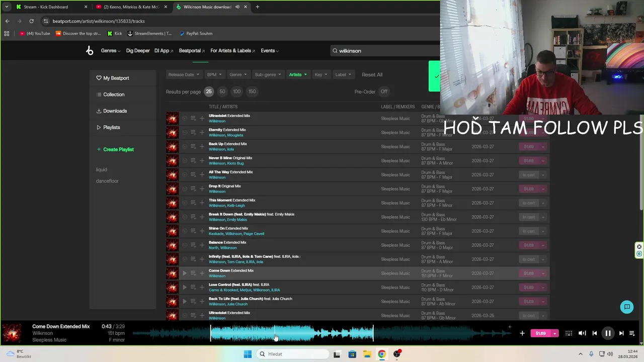The image size is (644, 362).
Task: Open the dancefloor playlist
Action: (x=107, y=181)
